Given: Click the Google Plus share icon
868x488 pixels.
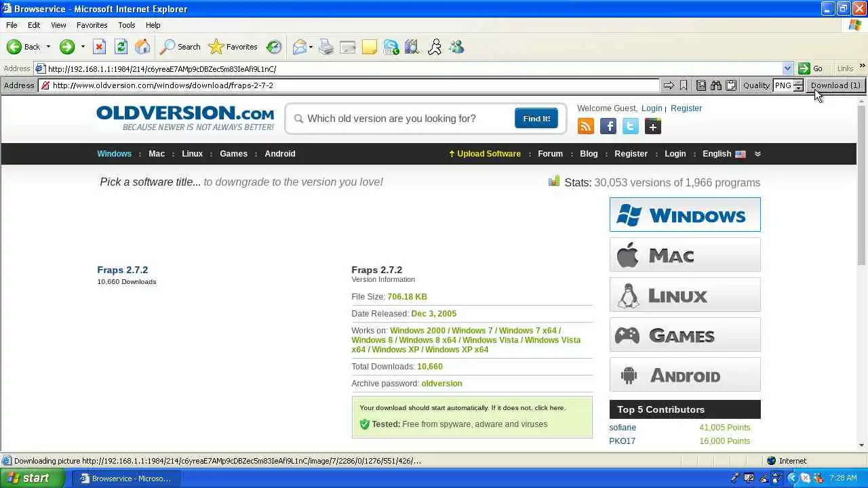Looking at the screenshot, I should coord(653,126).
